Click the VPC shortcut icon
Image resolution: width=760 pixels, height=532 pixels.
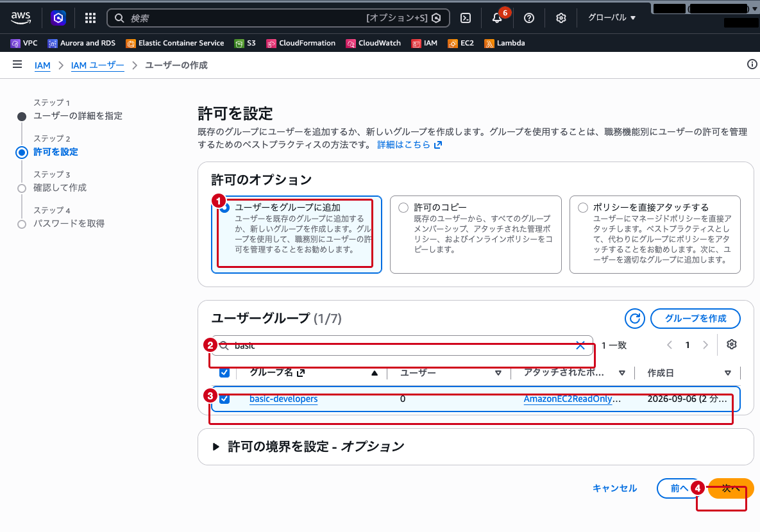15,43
